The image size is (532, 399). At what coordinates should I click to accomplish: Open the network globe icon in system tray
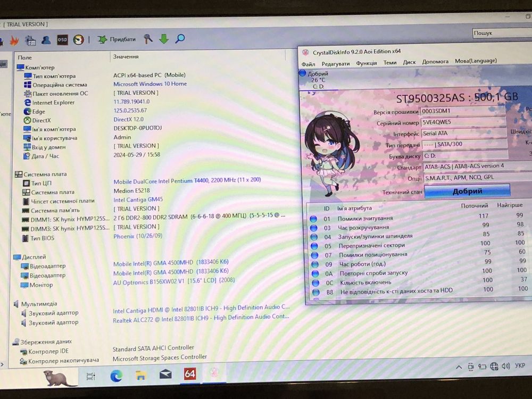point(494,367)
